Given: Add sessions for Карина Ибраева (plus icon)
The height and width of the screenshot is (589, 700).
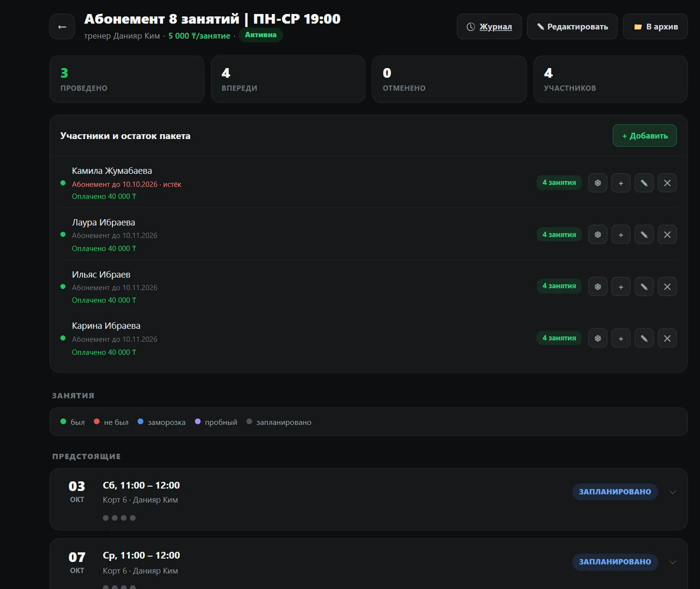Looking at the screenshot, I should pos(621,338).
